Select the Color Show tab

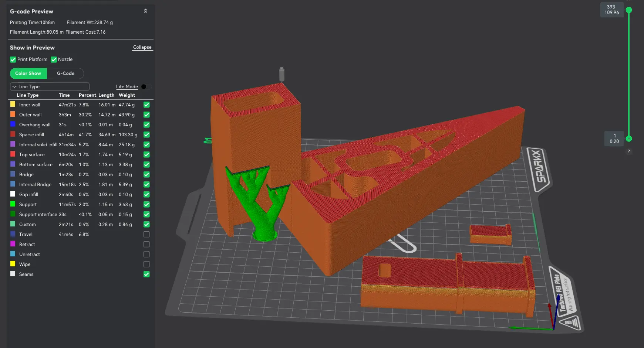point(28,73)
